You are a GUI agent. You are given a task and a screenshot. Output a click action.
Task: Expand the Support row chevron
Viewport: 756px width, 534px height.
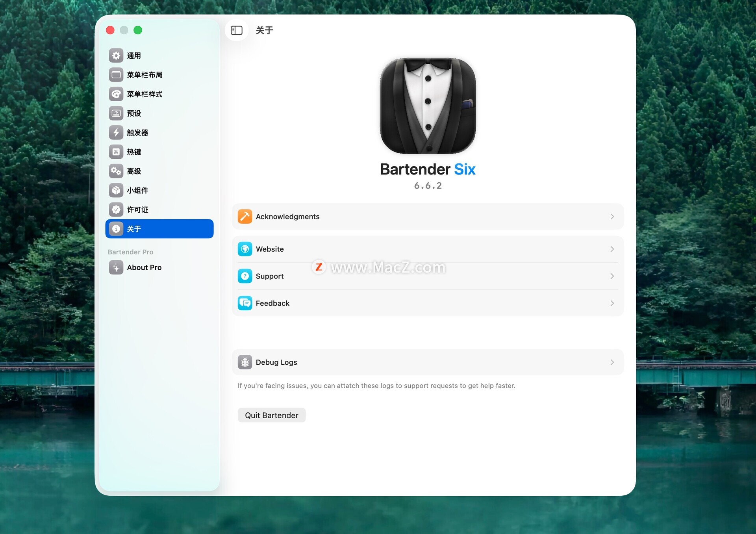coord(612,276)
